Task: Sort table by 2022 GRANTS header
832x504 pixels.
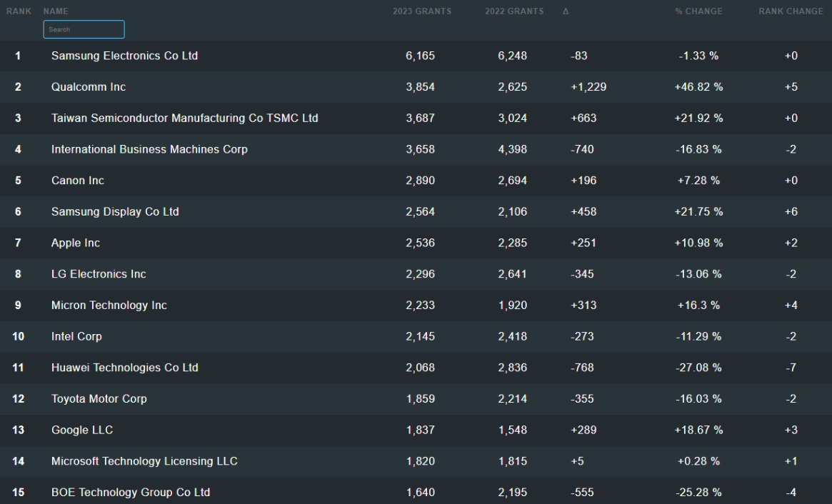Action: (x=513, y=11)
